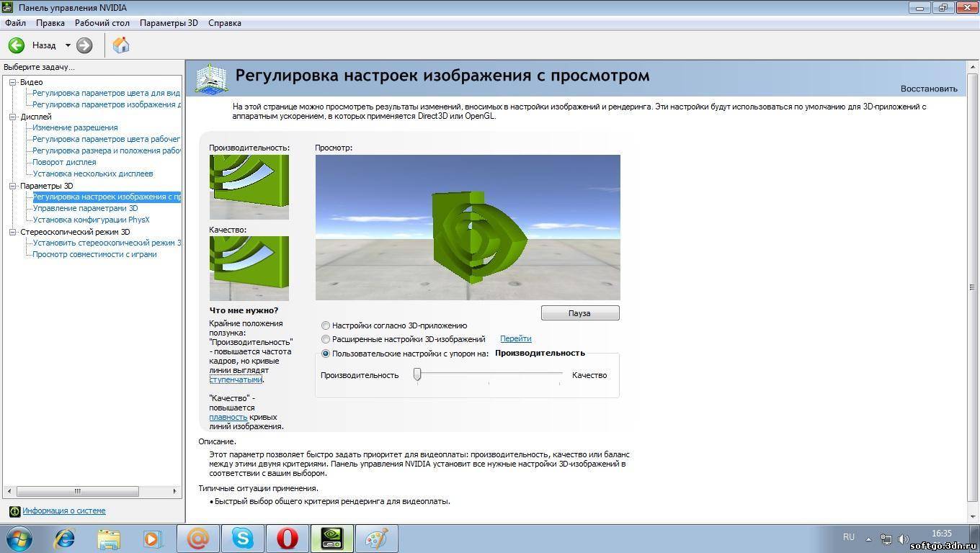Screen dimensions: 980x553
Task: Open Mail.ru Agent taskbar icon
Action: coord(197,539)
